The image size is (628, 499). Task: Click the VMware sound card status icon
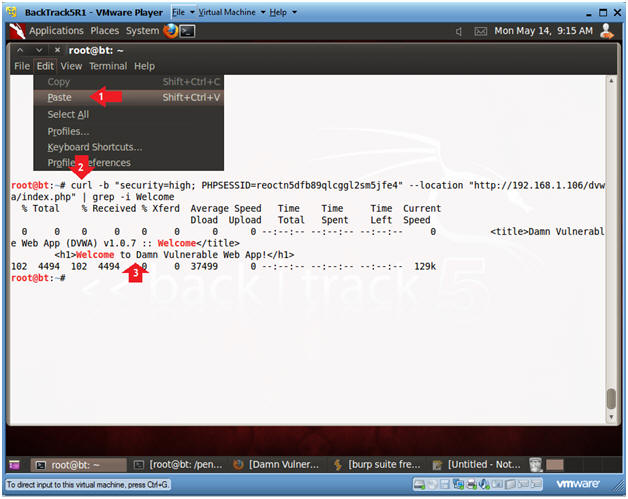[x=484, y=485]
